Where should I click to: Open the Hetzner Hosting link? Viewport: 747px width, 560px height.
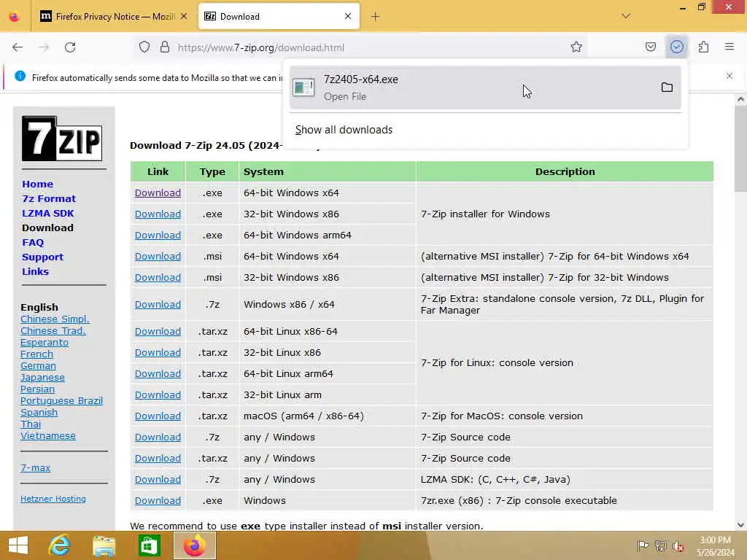[x=53, y=499]
